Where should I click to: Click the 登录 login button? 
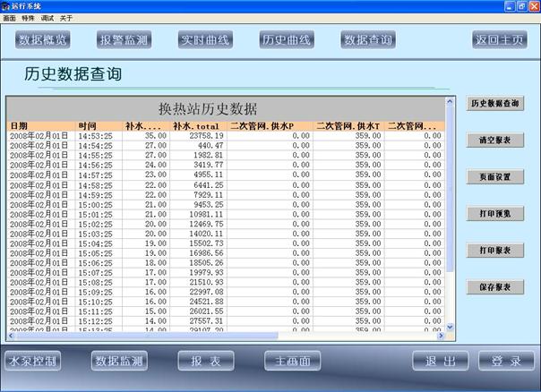pos(506,362)
